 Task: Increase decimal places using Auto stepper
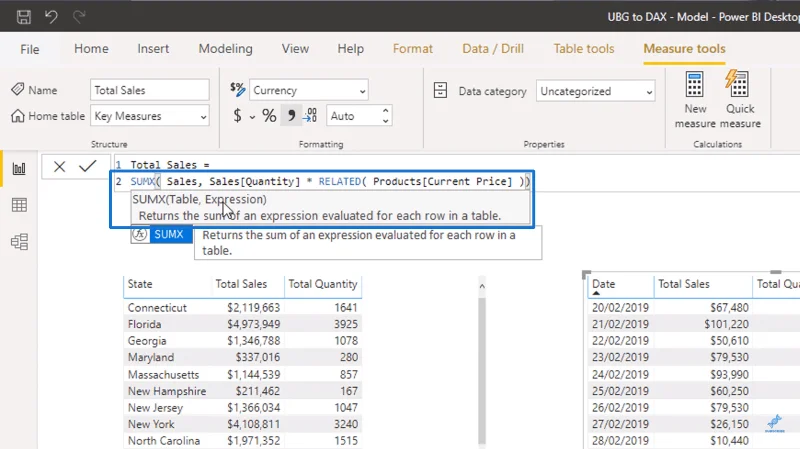386,110
